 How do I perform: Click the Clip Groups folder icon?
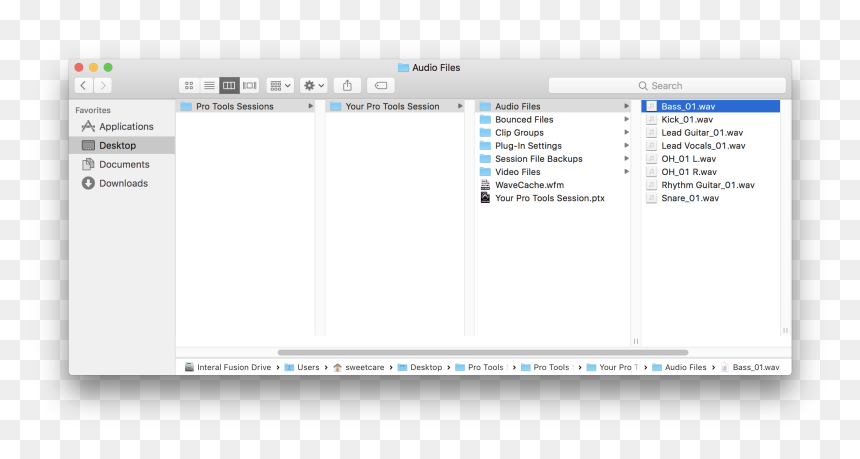(485, 133)
